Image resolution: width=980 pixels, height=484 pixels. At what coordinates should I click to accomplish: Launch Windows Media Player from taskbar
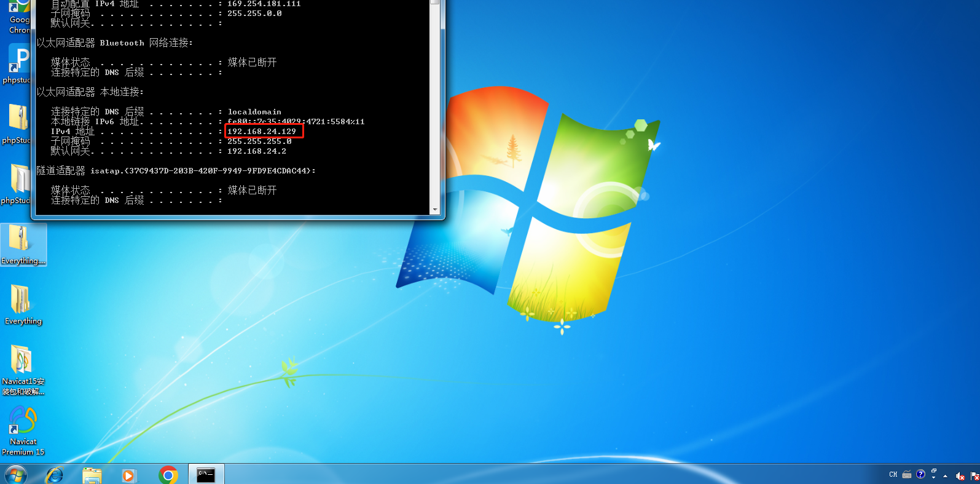128,475
